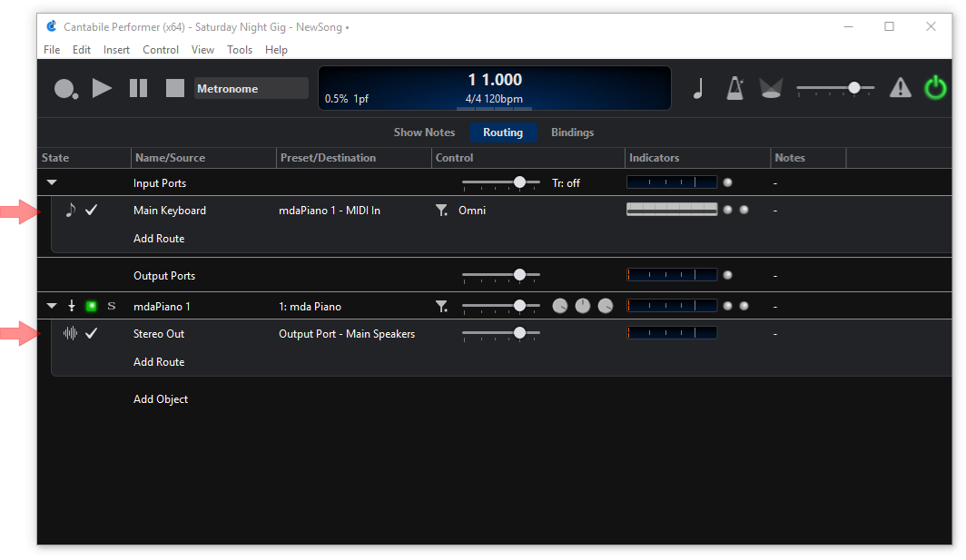Collapse the mdaPiano 1 plugin row

click(52, 306)
